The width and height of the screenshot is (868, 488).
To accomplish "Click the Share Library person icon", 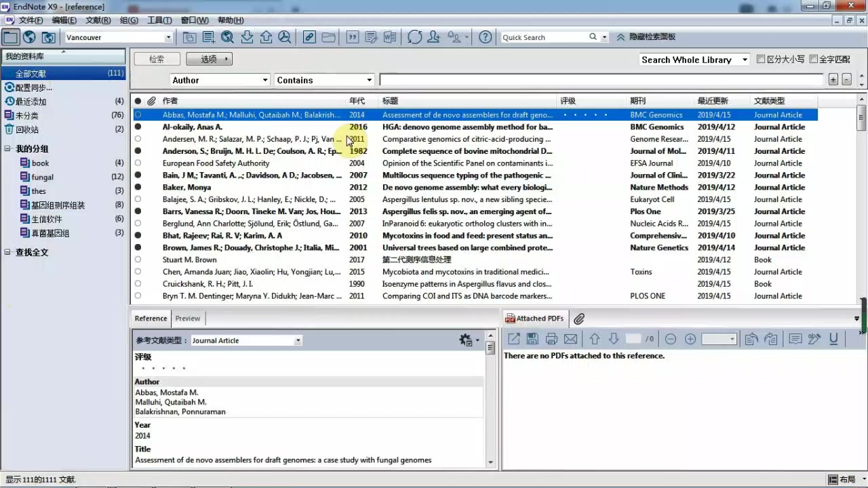I will 434,37.
